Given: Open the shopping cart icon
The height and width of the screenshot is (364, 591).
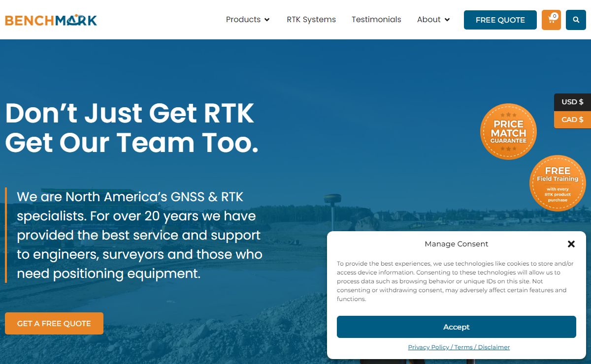Looking at the screenshot, I should click(551, 20).
